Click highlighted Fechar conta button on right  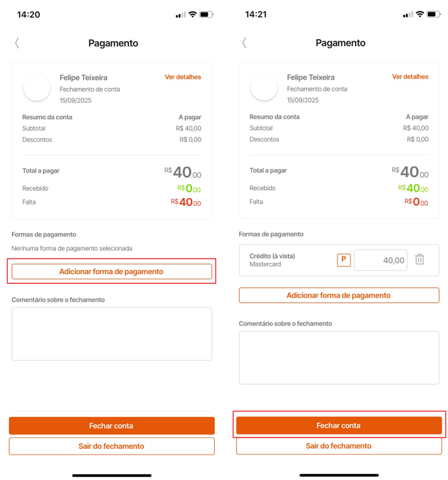(339, 425)
